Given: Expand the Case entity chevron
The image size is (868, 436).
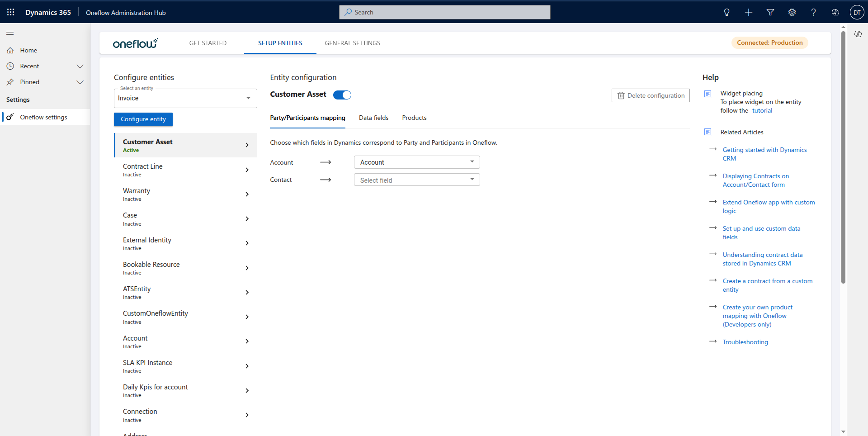Looking at the screenshot, I should 247,219.
